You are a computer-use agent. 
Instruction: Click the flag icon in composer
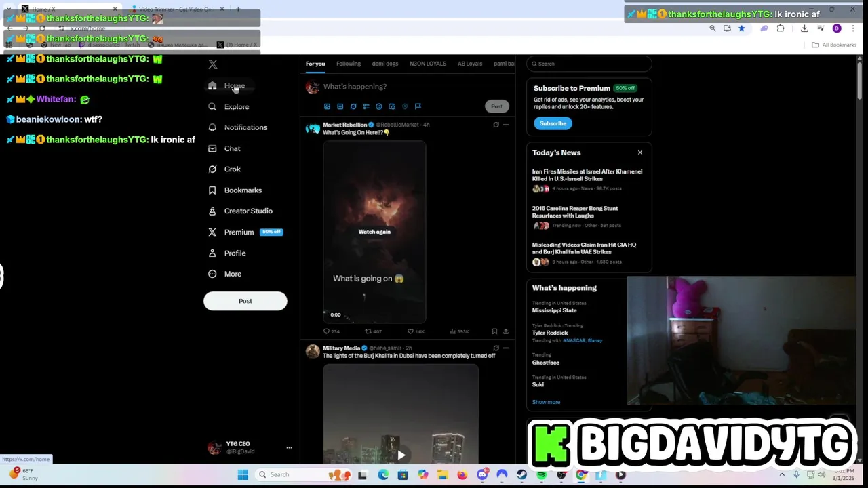[418, 106]
